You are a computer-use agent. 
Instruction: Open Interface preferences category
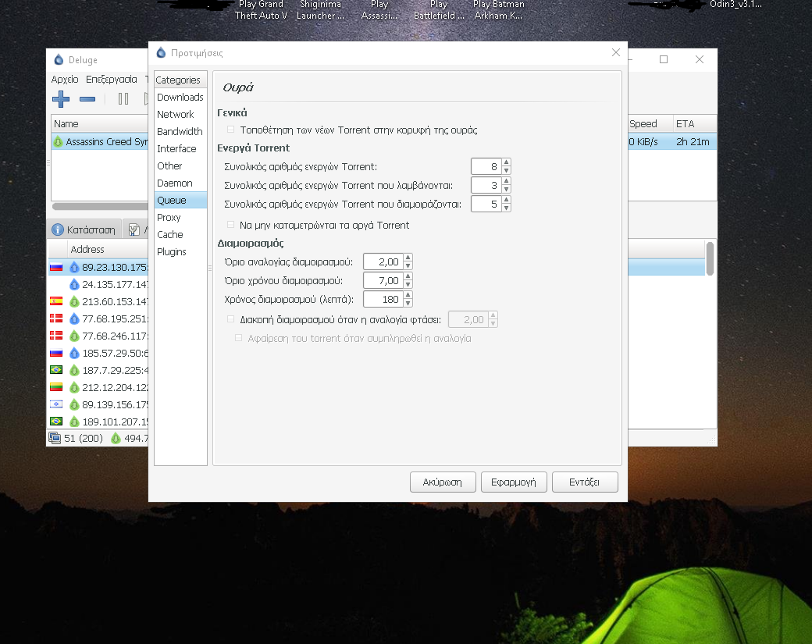pos(180,148)
